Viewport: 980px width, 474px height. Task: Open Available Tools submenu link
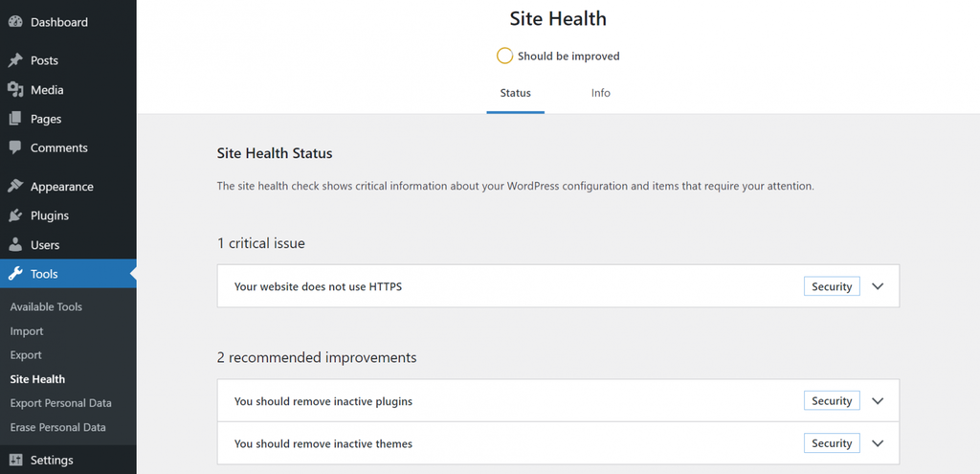click(46, 307)
